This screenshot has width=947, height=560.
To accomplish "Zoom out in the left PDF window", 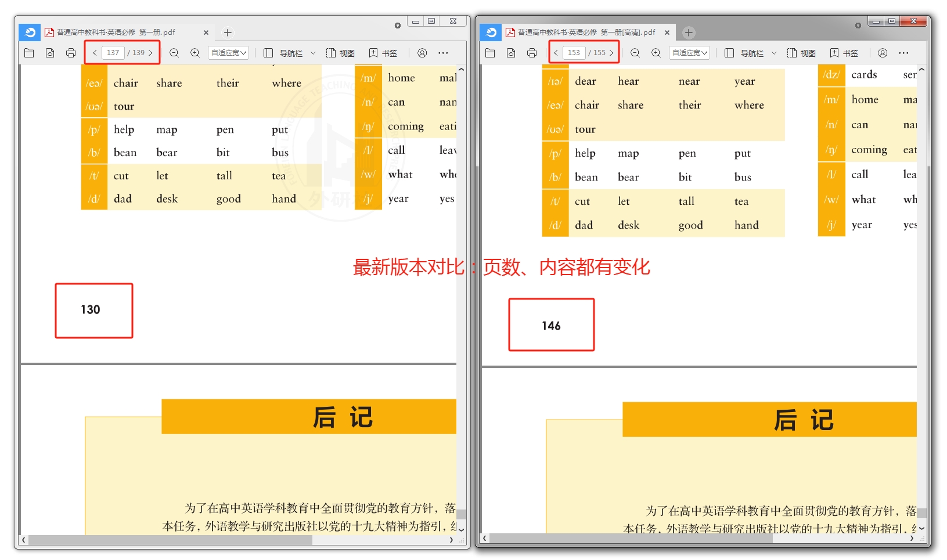I will click(174, 53).
